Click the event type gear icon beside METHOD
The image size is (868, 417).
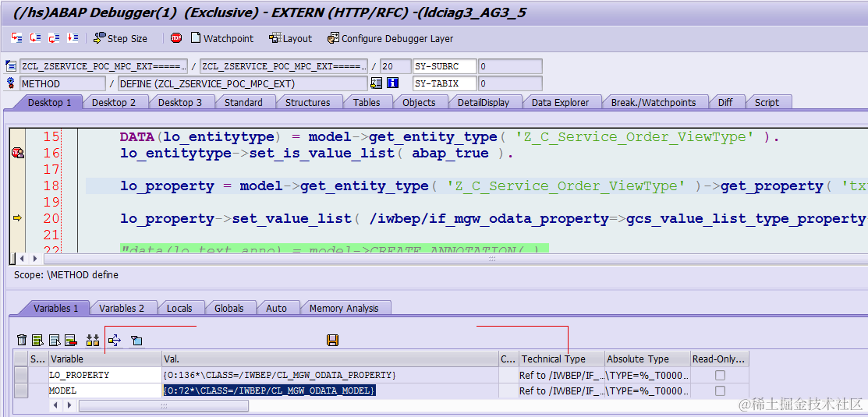(x=11, y=83)
